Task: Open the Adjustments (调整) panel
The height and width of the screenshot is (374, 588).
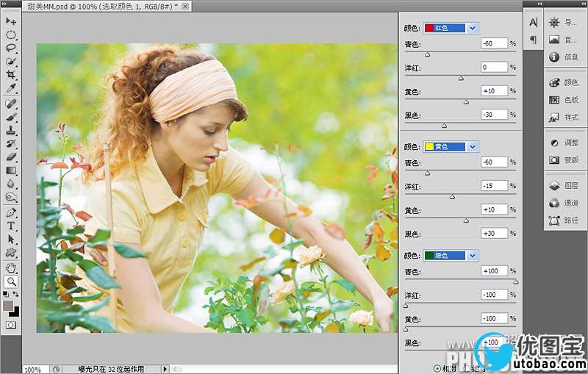Action: tap(563, 143)
